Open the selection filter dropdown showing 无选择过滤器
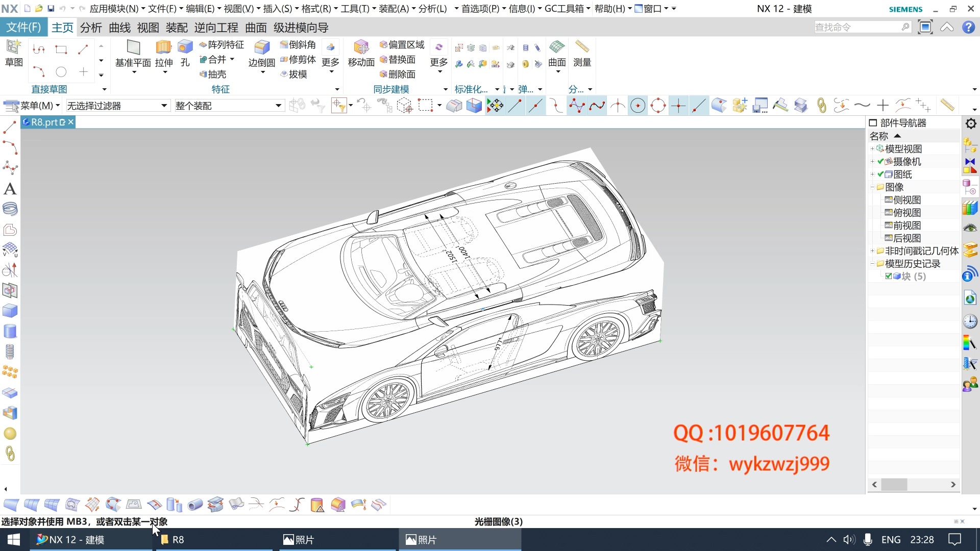980x551 pixels. tap(163, 106)
